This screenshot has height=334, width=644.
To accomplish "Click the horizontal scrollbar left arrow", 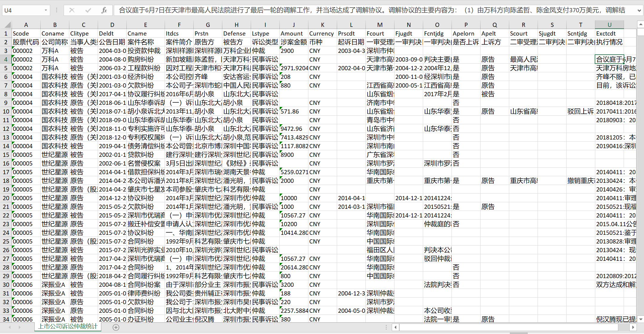I will (395, 327).
